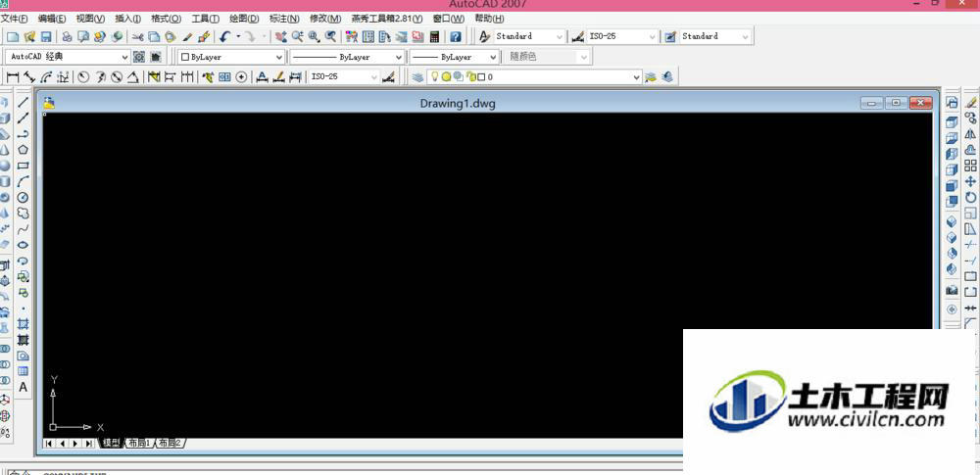Viewport: 980px width, 475px height.
Task: Open the Layer Properties Manager icon
Action: [x=416, y=76]
